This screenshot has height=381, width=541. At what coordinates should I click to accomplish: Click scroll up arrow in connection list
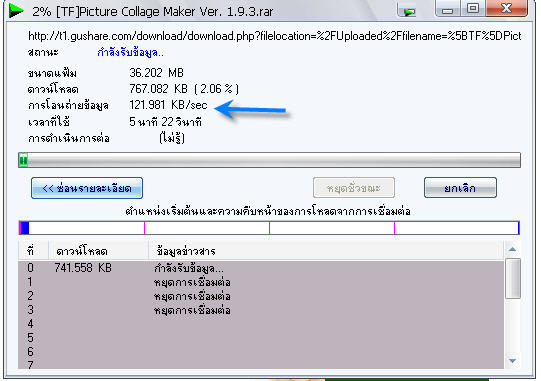513,249
